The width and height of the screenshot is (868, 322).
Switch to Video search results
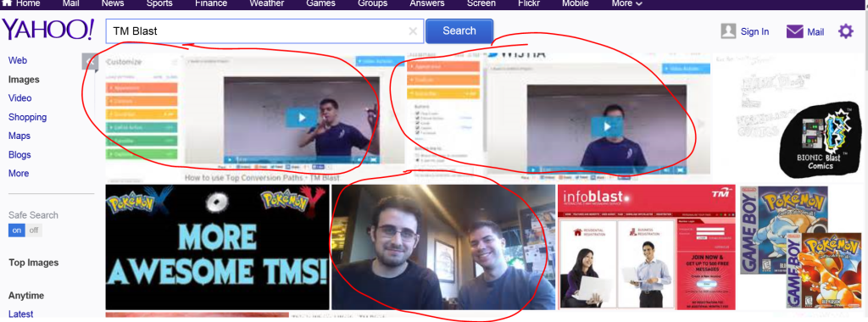[20, 98]
